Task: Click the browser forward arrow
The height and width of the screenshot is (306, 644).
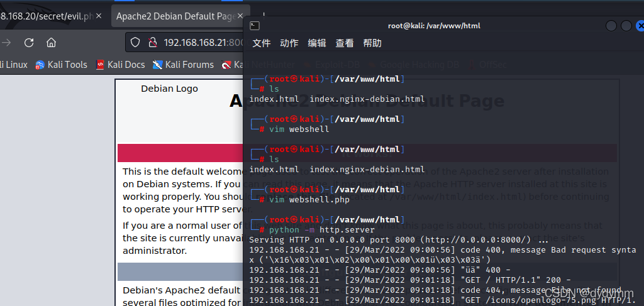Action: tap(6, 43)
